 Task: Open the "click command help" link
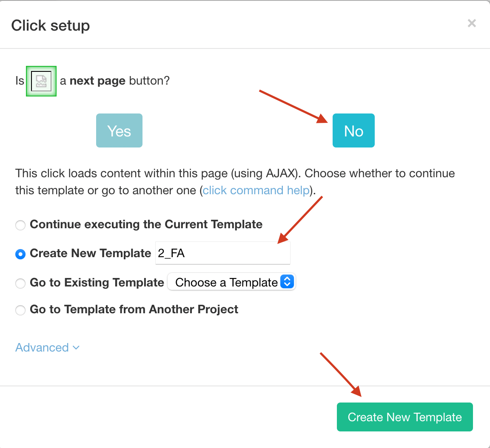pyautogui.click(x=256, y=190)
